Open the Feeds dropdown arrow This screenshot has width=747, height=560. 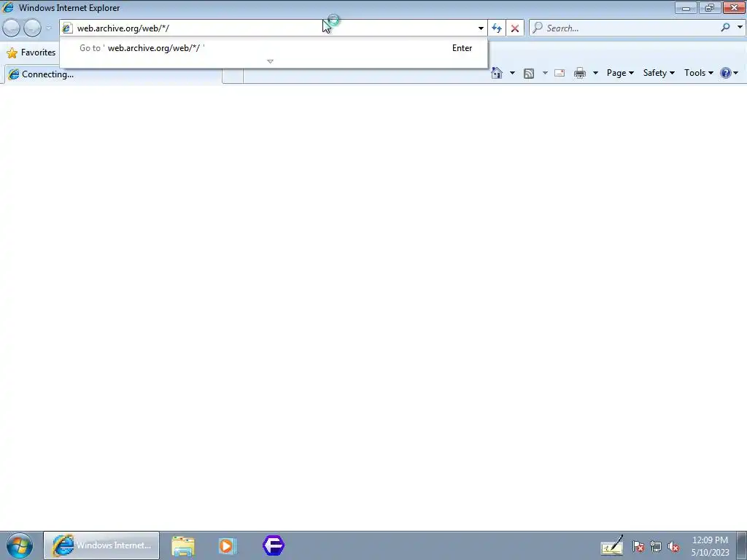[x=545, y=73]
